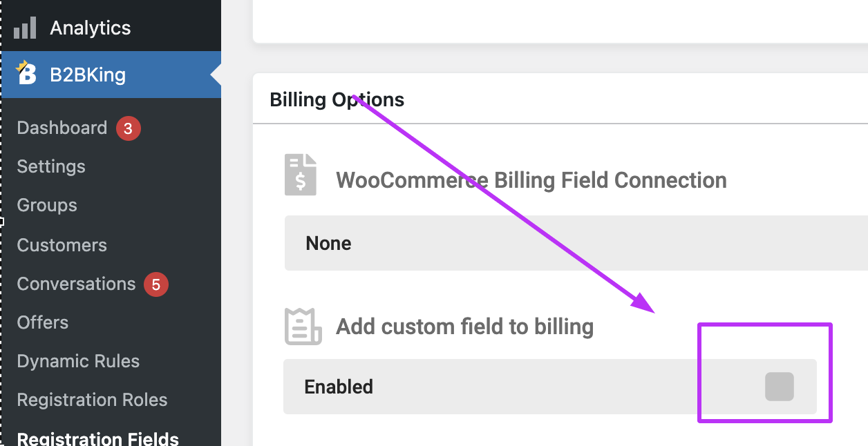Open the Groups submenu page
The image size is (868, 446).
click(x=47, y=205)
